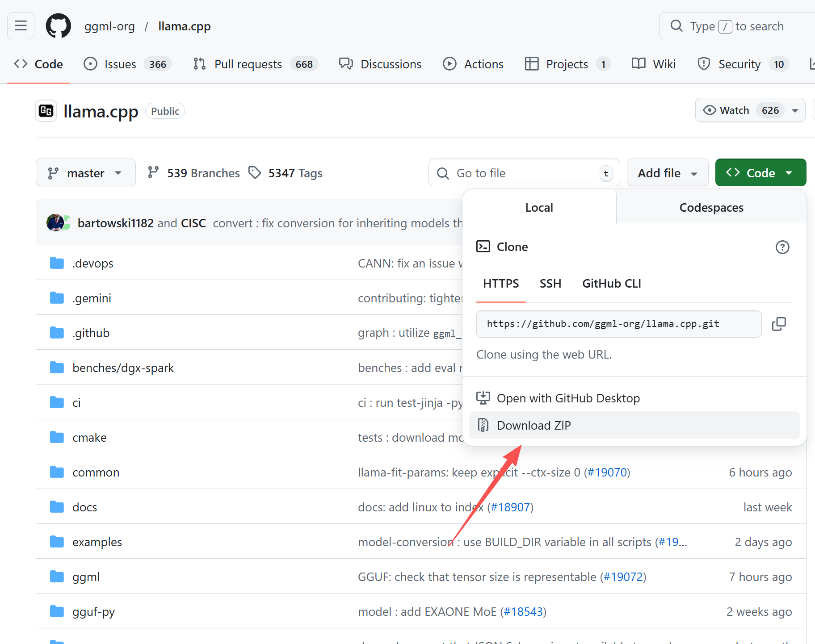Click the .devops folder icon
815x644 pixels.
click(x=57, y=263)
